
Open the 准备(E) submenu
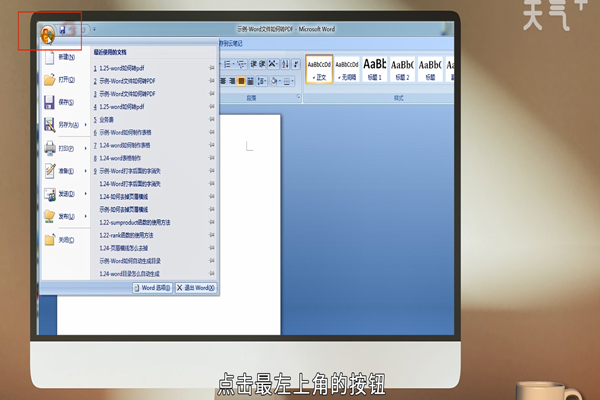(x=65, y=171)
